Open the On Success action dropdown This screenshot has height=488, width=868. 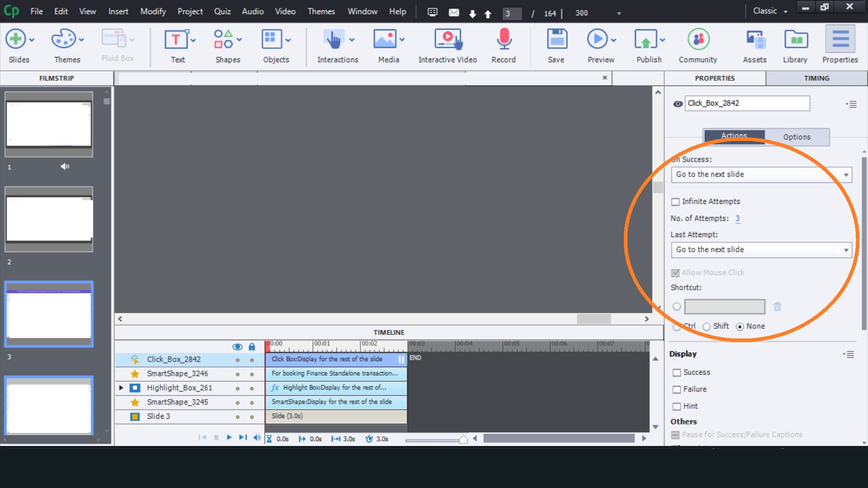click(761, 175)
